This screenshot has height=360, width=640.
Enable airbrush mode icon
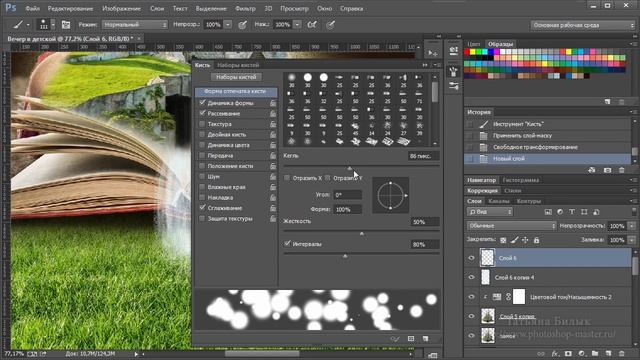coord(312,25)
